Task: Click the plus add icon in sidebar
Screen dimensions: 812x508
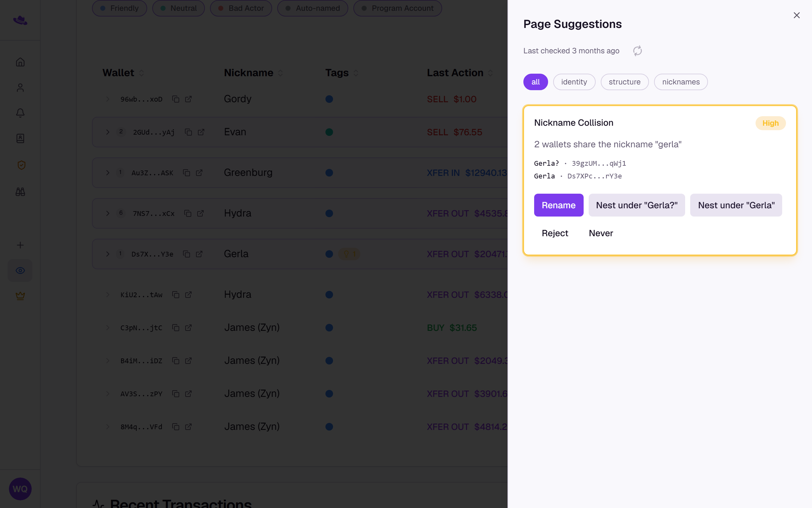Action: [20, 245]
